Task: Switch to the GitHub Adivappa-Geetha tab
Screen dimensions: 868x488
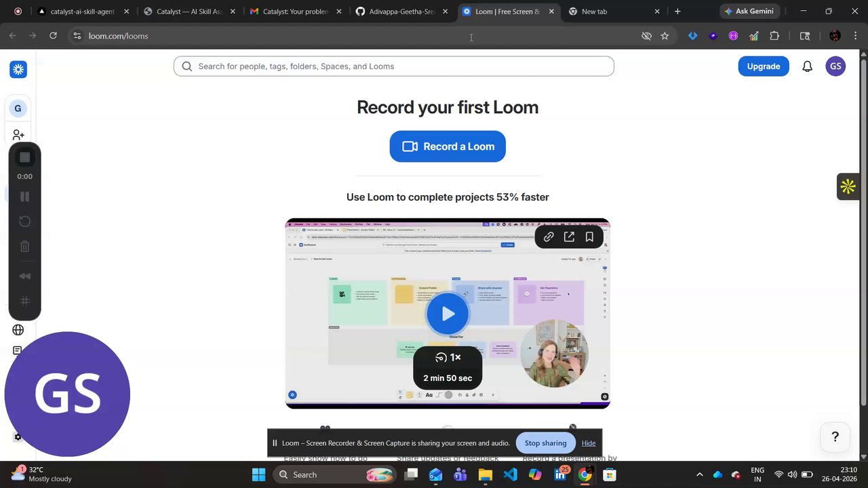Action: pyautogui.click(x=401, y=12)
